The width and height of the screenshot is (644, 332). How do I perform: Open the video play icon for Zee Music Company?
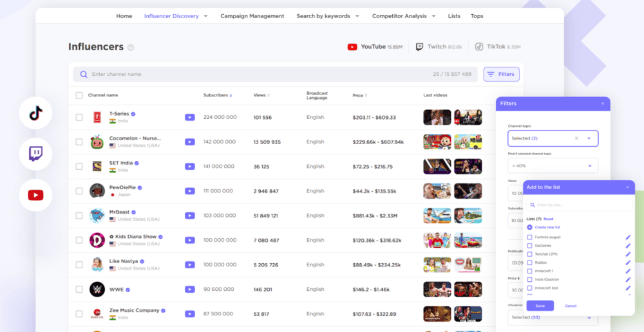[190, 314]
